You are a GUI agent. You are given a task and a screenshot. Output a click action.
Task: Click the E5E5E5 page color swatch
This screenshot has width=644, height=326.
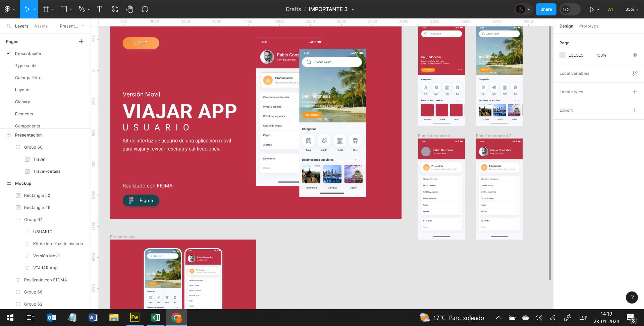(562, 55)
